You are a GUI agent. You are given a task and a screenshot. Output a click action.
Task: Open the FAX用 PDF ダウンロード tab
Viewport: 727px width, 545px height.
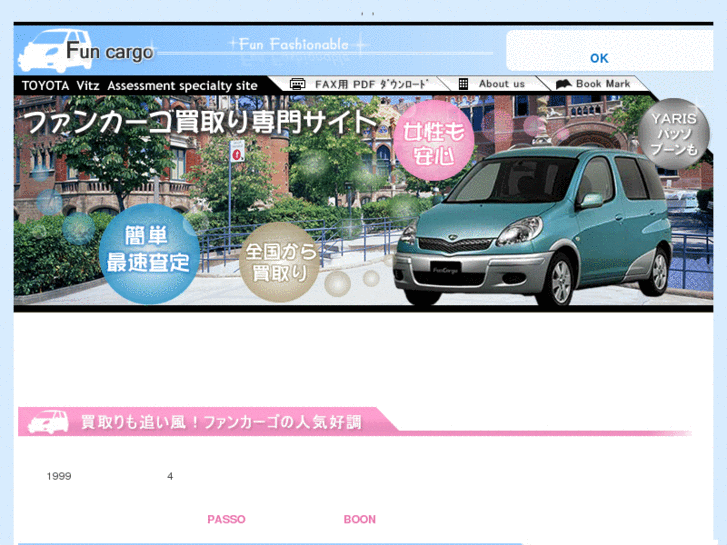coord(358,84)
